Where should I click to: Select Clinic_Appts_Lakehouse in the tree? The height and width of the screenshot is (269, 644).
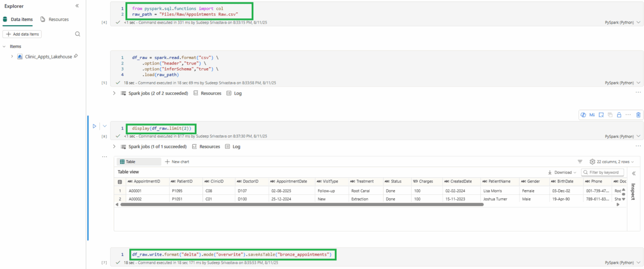48,56
